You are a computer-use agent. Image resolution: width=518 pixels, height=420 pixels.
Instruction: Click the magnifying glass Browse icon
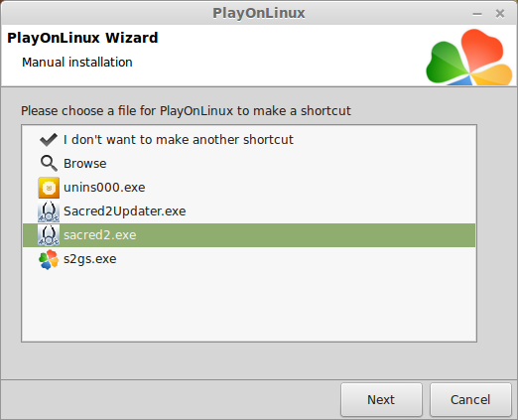tap(49, 164)
